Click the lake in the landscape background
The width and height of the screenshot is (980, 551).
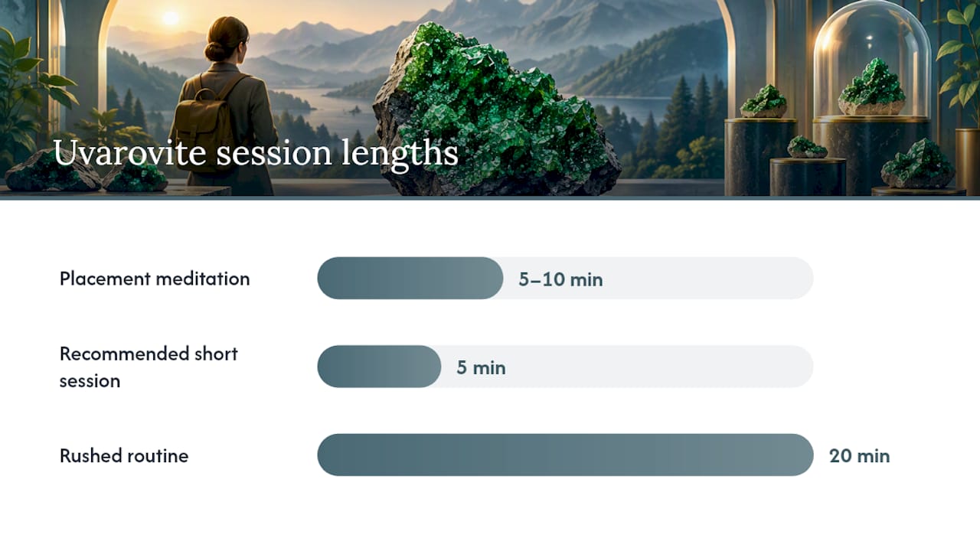coord(337,106)
